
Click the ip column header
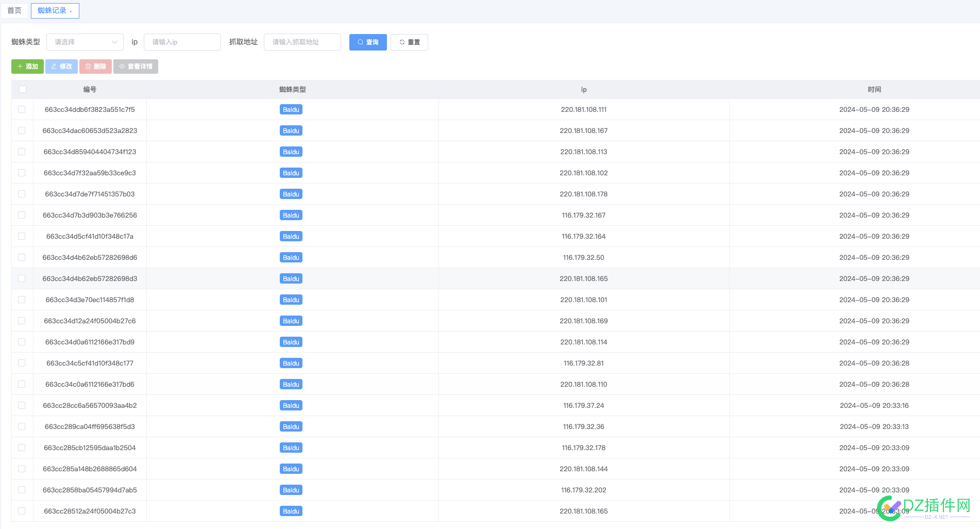[584, 89]
